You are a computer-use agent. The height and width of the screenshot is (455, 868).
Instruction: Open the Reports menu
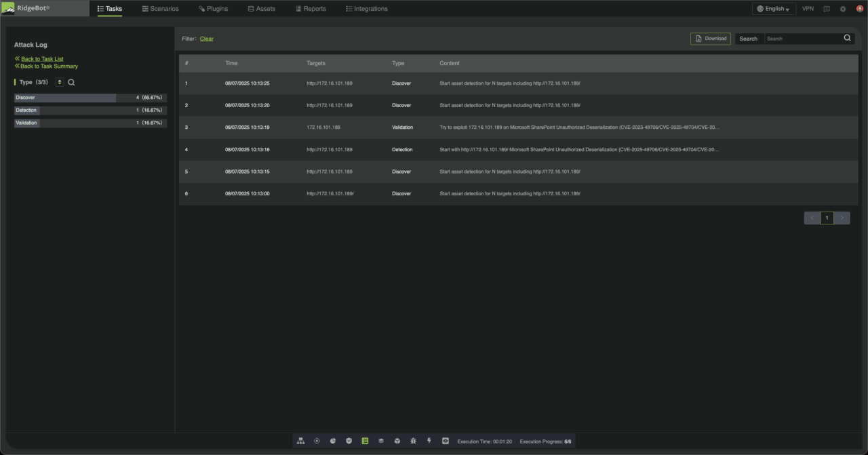click(x=311, y=8)
